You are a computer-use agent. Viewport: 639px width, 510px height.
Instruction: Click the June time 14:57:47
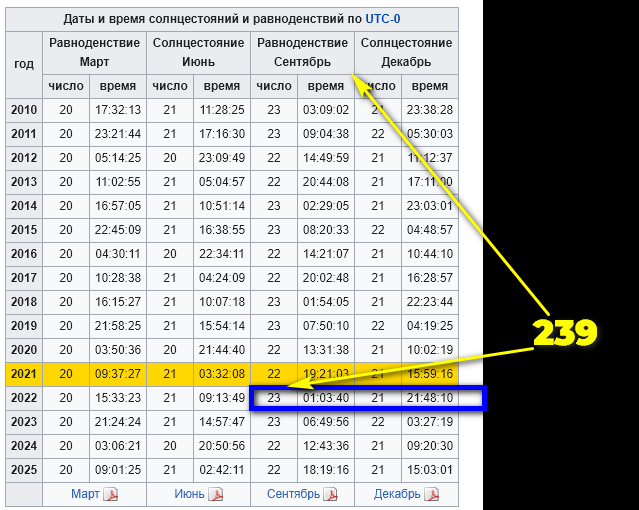coord(222,422)
